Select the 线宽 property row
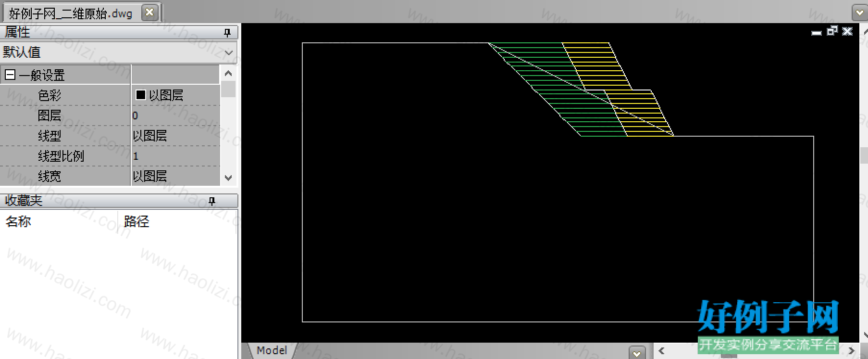The height and width of the screenshot is (359, 868). tap(111, 176)
